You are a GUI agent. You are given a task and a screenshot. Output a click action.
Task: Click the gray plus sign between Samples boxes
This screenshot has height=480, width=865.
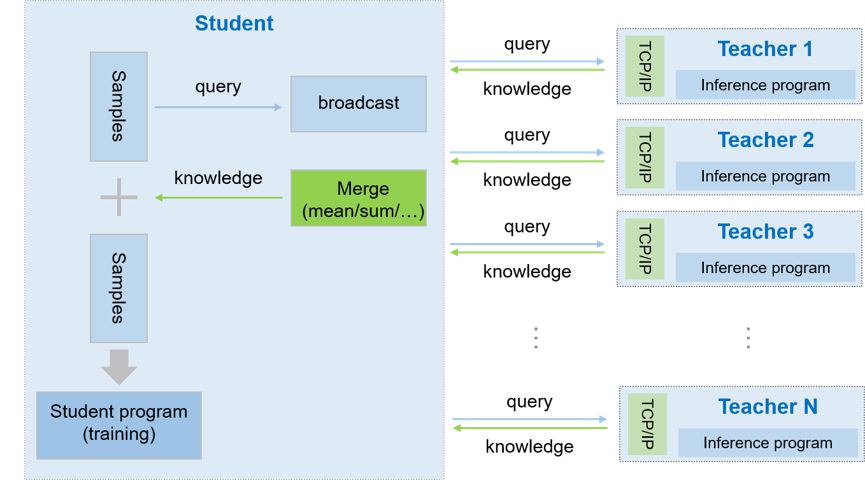click(x=119, y=198)
